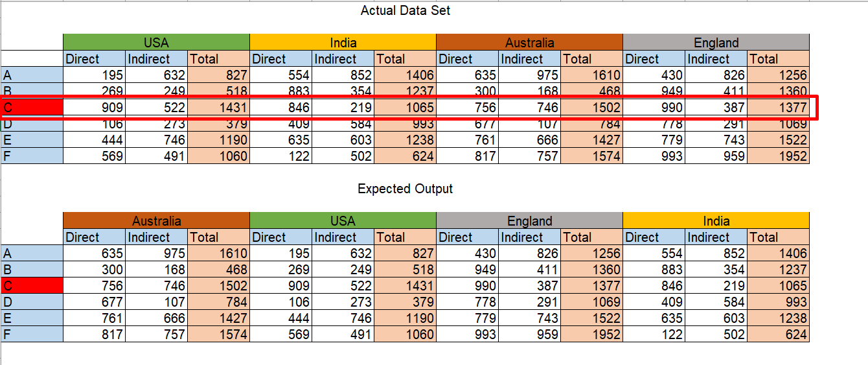
Task: Click the 'Actual Data Set' title text
Action: pos(405,10)
